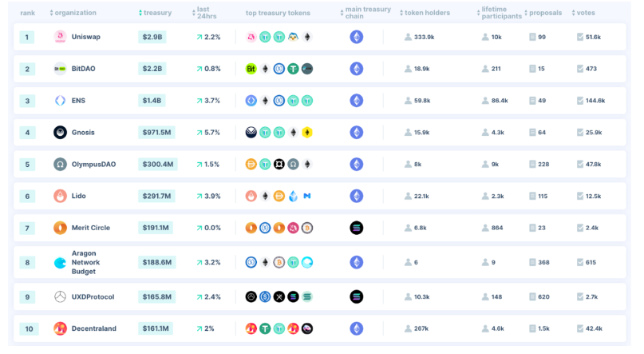Click Solana chain icon in Merit Circle row
The image size is (644, 354).
click(357, 228)
